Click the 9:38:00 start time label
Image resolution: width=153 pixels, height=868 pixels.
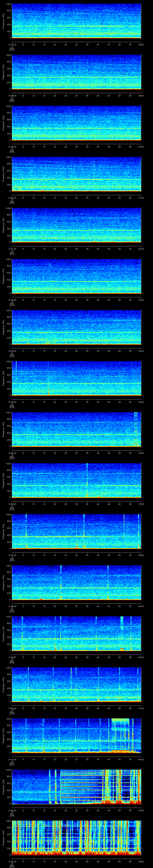pyautogui.click(x=12, y=606)
